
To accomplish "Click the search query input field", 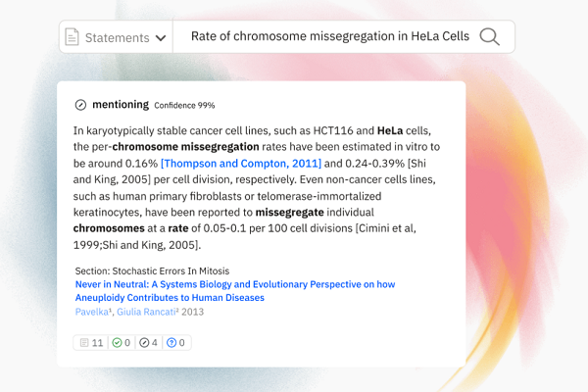I will click(x=329, y=37).
